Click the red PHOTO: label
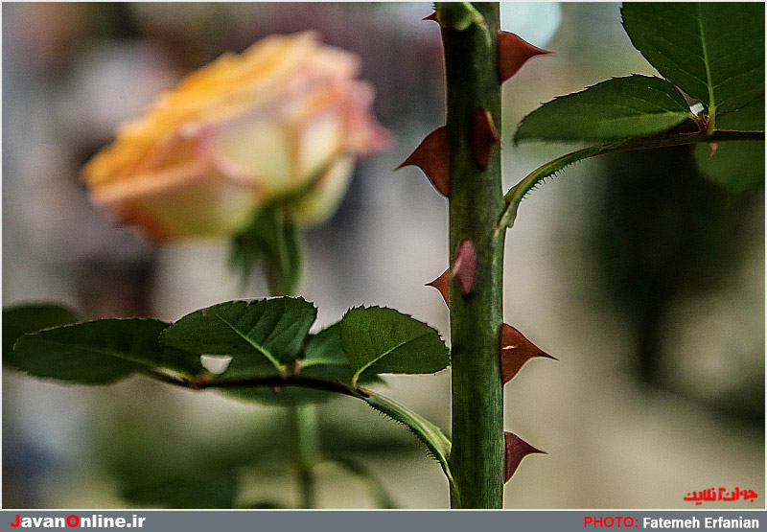Image resolution: width=767 pixels, height=532 pixels. (x=611, y=522)
